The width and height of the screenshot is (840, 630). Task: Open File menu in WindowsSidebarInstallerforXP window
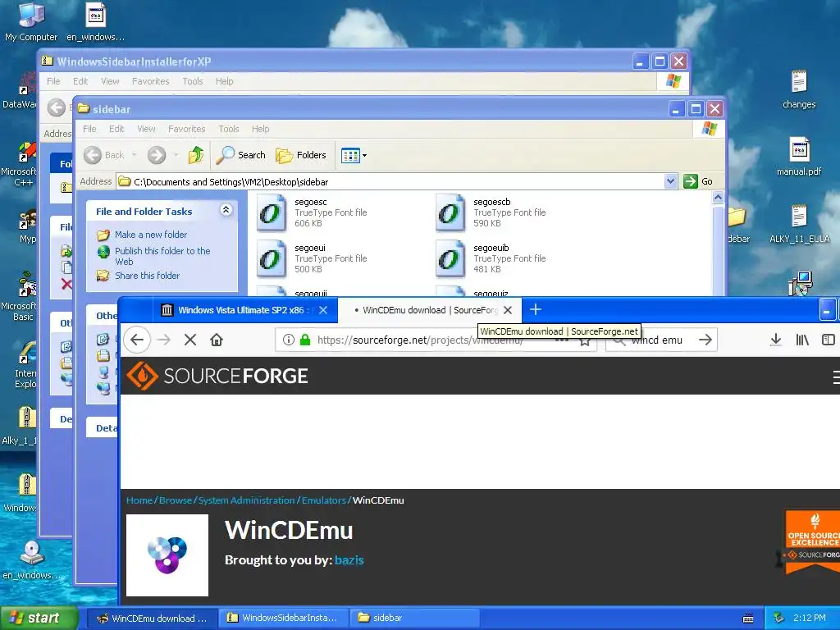point(53,81)
